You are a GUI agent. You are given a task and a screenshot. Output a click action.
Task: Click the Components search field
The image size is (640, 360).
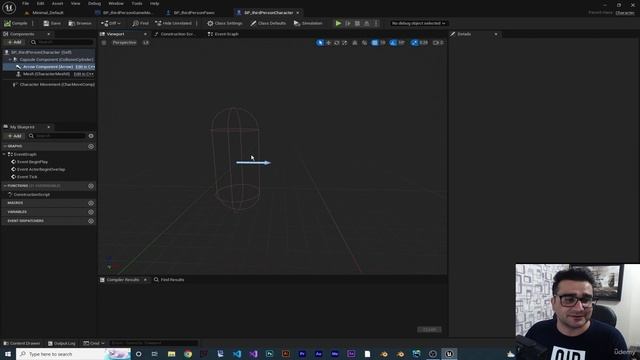click(x=62, y=42)
